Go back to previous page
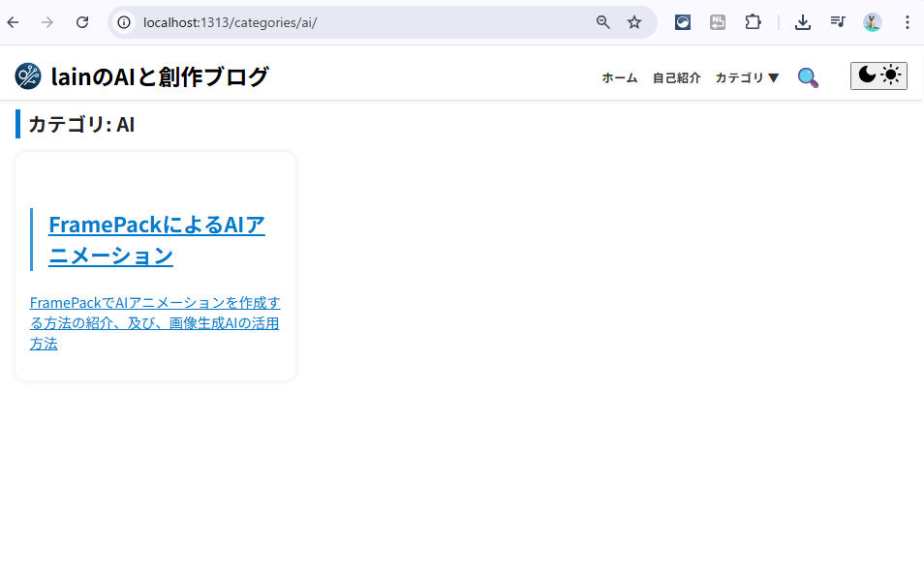The width and height of the screenshot is (924, 573). coord(14,22)
